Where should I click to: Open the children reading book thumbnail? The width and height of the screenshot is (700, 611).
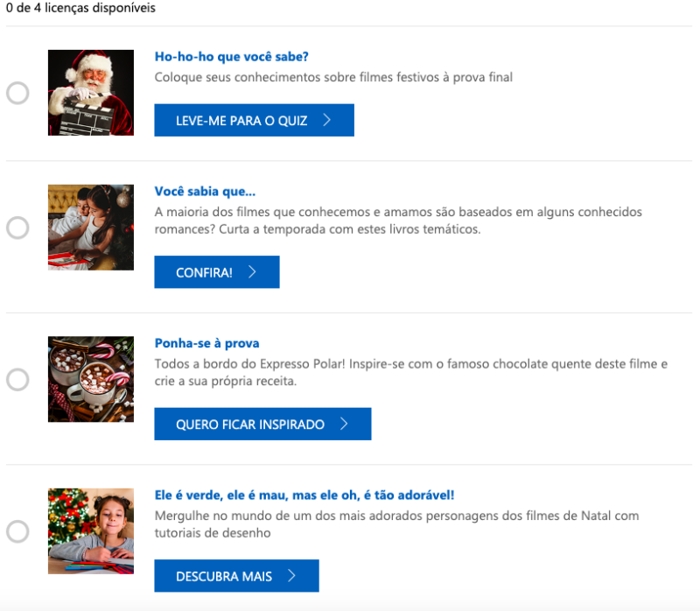91,228
